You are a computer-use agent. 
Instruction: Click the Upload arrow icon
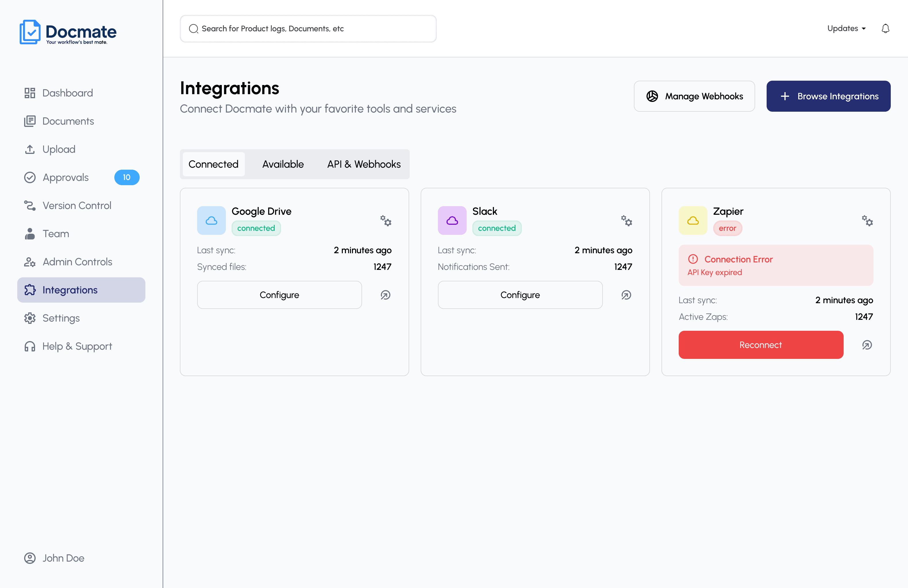30,149
